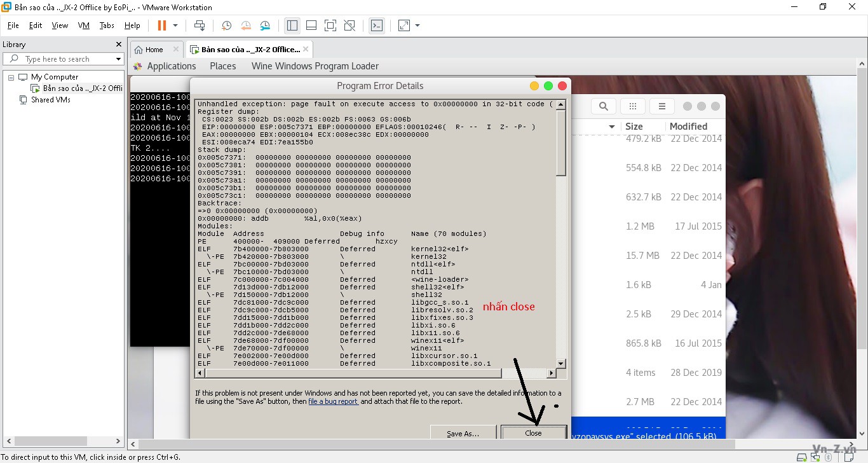Click the Save As... button
Viewport: 868px width, 463px height.
tap(463, 433)
